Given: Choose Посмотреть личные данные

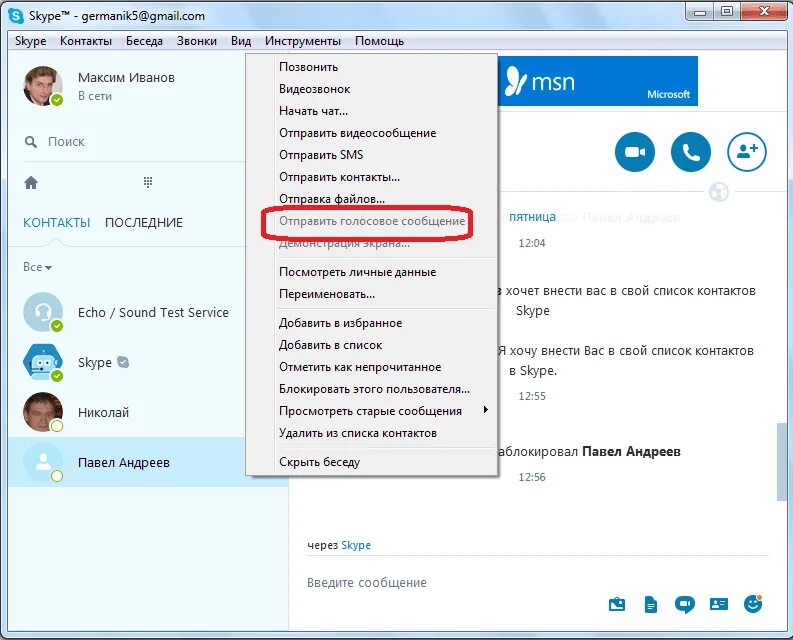Looking at the screenshot, I should (372, 272).
